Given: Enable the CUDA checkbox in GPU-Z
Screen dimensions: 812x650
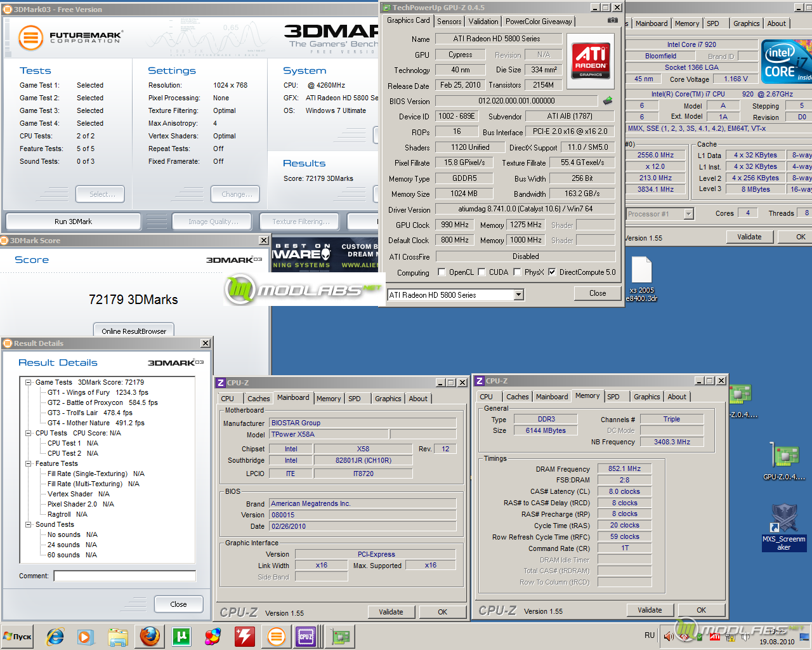Looking at the screenshot, I should (x=481, y=272).
